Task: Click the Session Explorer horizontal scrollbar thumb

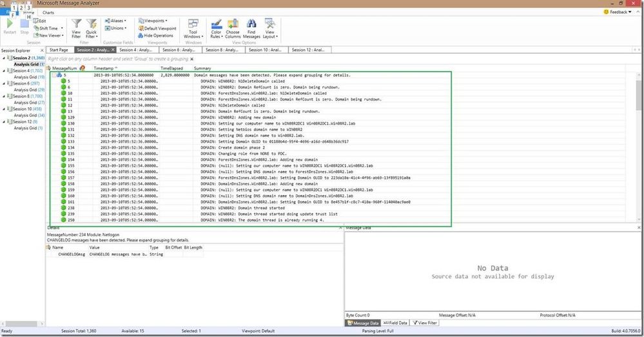Action: point(21,324)
